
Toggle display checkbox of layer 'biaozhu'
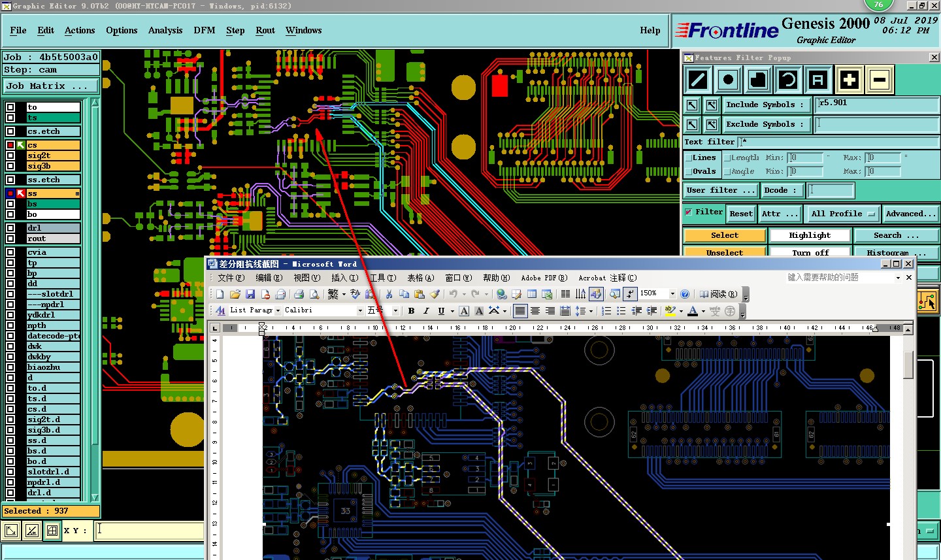click(x=10, y=367)
